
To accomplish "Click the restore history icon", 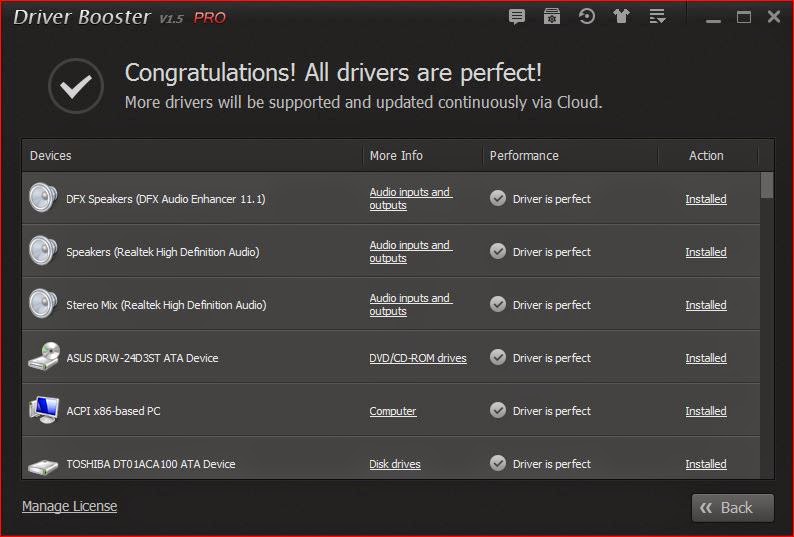I will pos(587,17).
